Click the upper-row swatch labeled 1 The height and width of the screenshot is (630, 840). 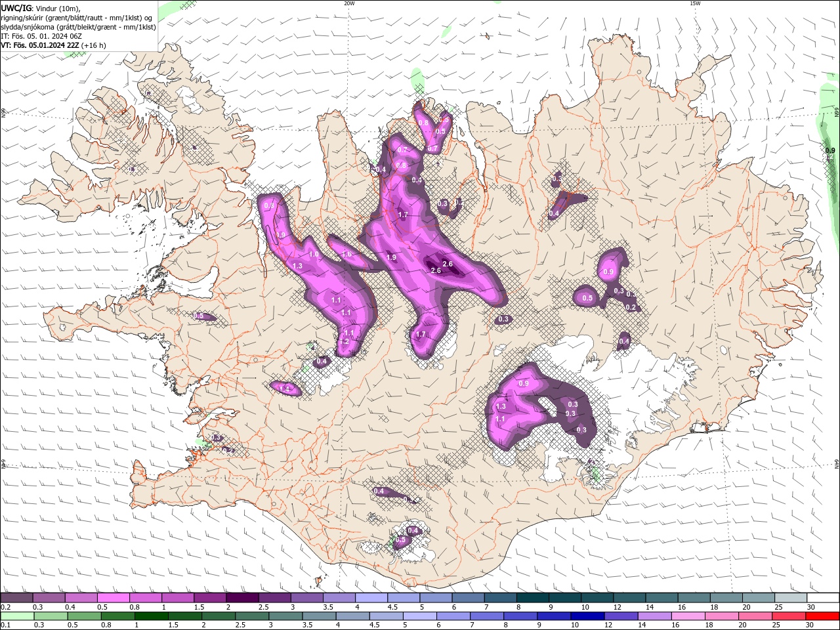177,598
